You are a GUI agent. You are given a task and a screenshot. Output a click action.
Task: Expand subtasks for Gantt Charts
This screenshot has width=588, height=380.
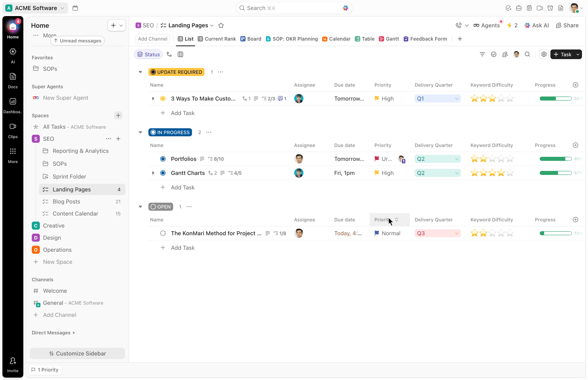[153, 173]
